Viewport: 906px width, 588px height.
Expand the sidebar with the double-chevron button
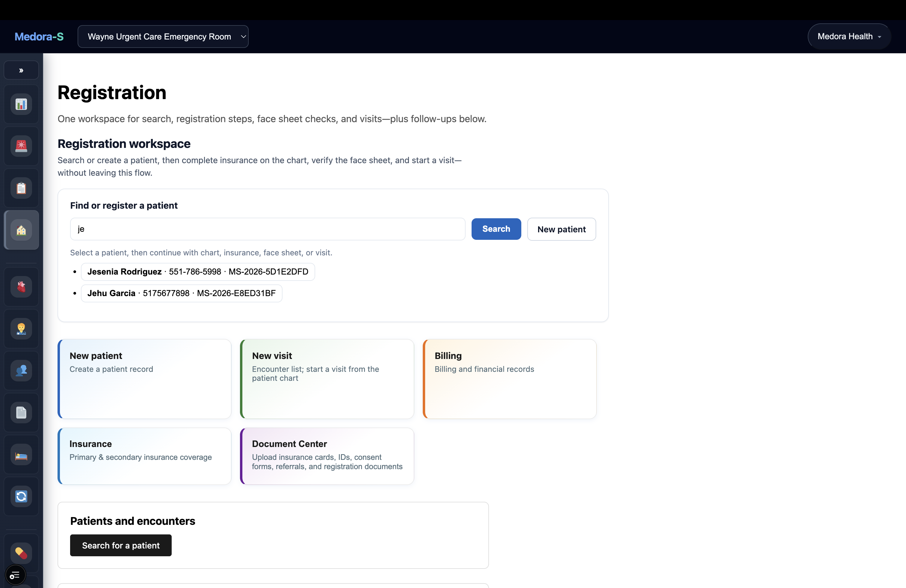click(x=21, y=70)
